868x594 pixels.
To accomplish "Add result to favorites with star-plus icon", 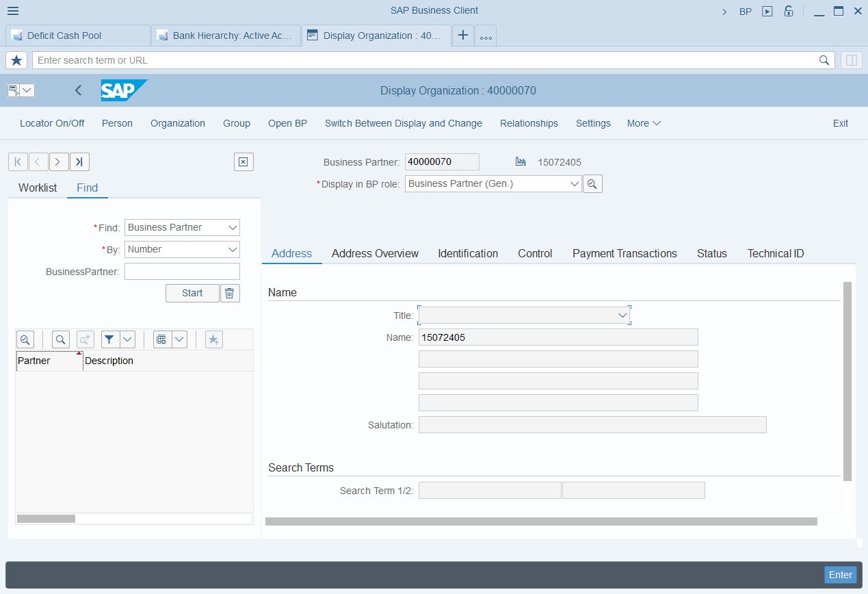I will 214,339.
